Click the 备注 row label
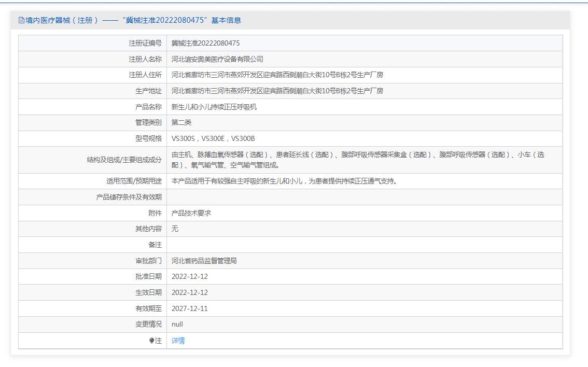The width and height of the screenshot is (588, 367). point(155,245)
